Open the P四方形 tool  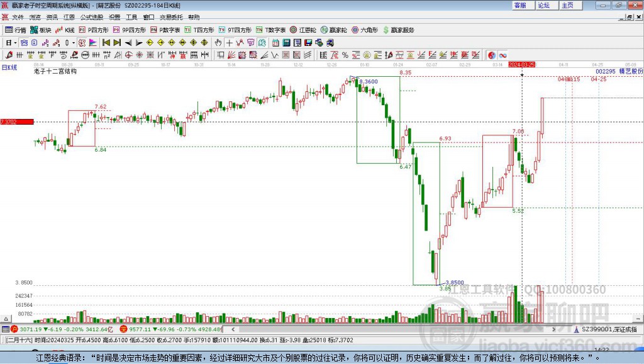click(94, 30)
